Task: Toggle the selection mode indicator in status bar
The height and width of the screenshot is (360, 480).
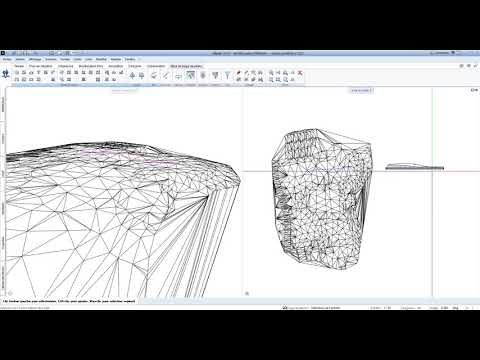Action: pyautogui.click(x=325, y=308)
